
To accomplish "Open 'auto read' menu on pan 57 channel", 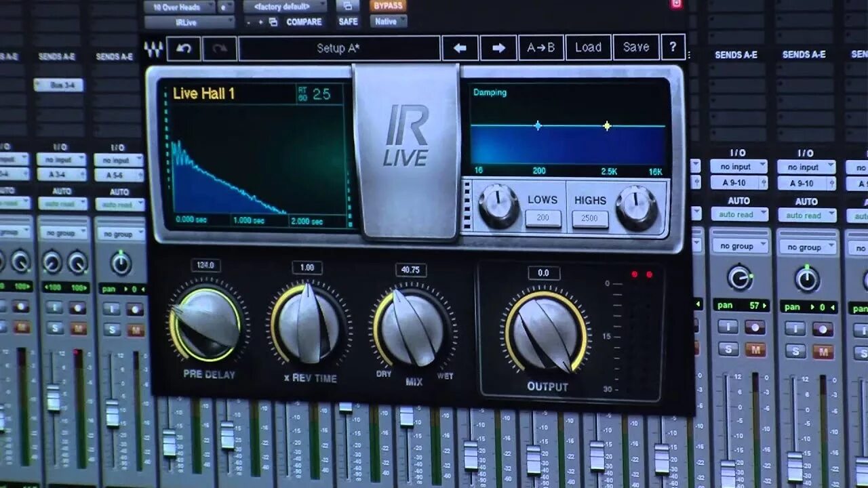I will click(x=740, y=214).
